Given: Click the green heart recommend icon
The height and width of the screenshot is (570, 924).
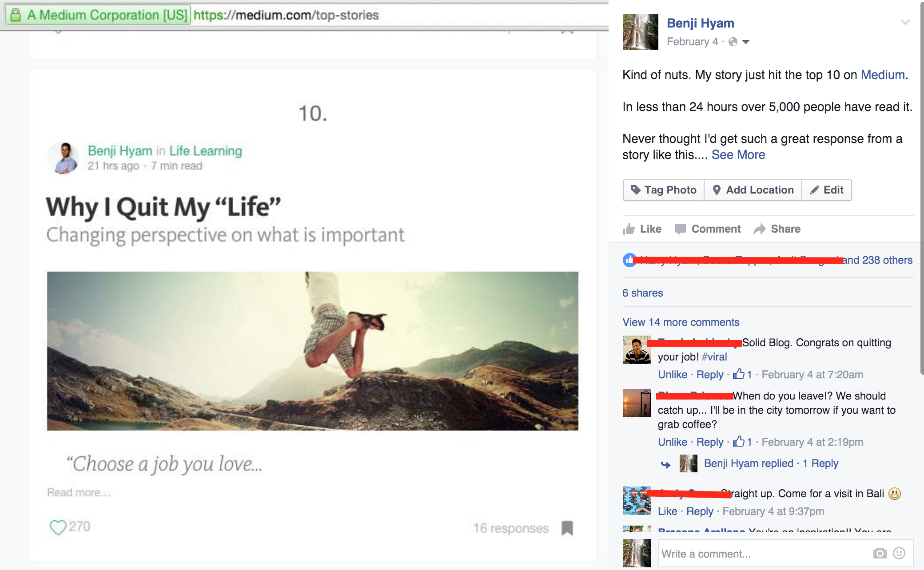Looking at the screenshot, I should click(x=58, y=527).
